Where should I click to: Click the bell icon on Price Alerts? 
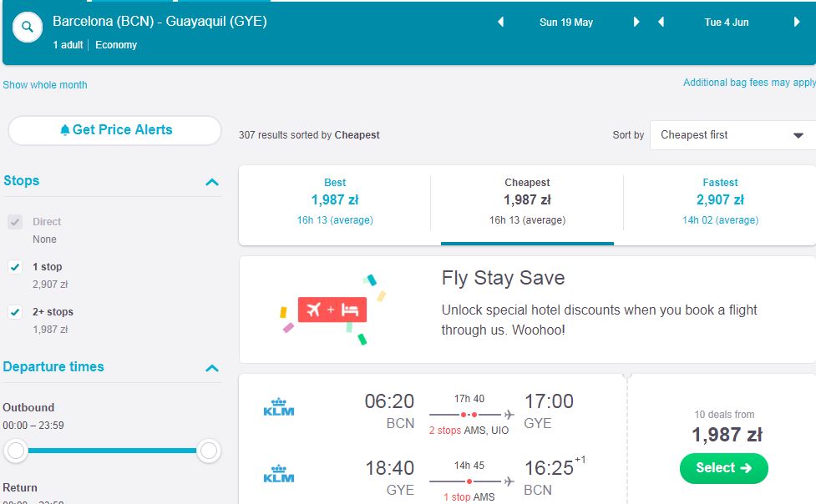pyautogui.click(x=64, y=130)
